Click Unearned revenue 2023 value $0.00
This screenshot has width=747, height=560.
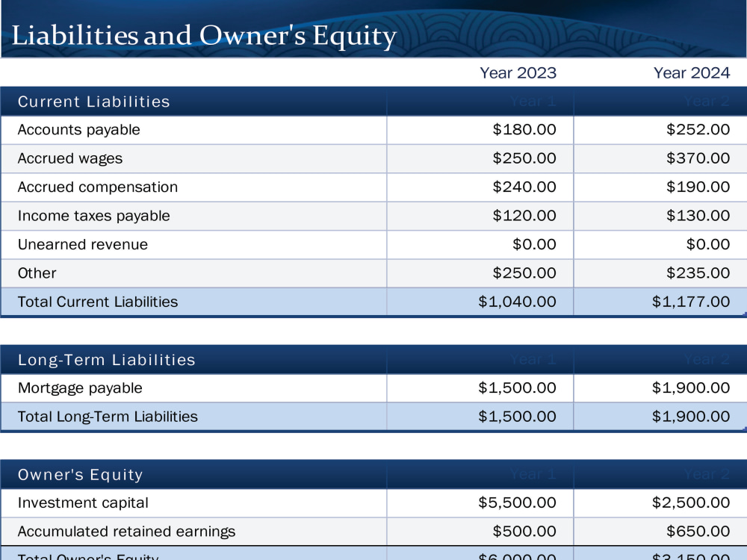coord(534,244)
